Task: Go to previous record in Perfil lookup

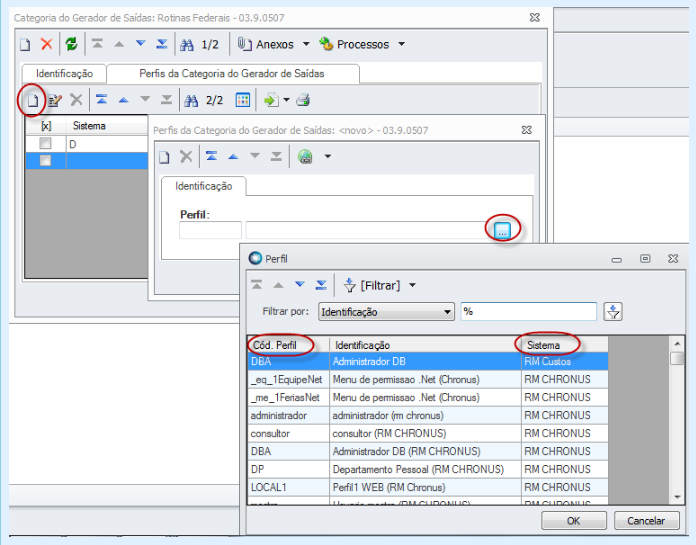Action: coord(278,285)
